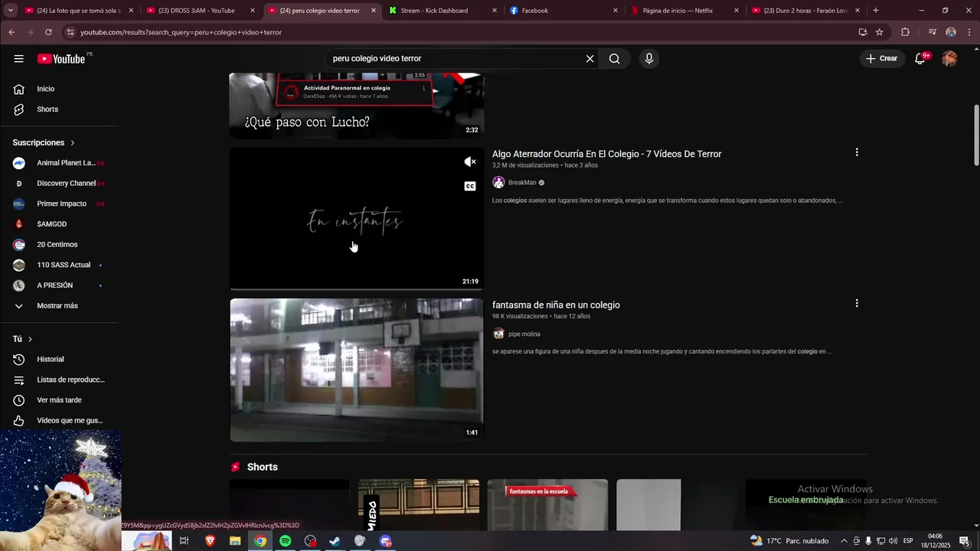Open options menu for Algo Aterrador video
The height and width of the screenshot is (551, 980).
(x=857, y=152)
